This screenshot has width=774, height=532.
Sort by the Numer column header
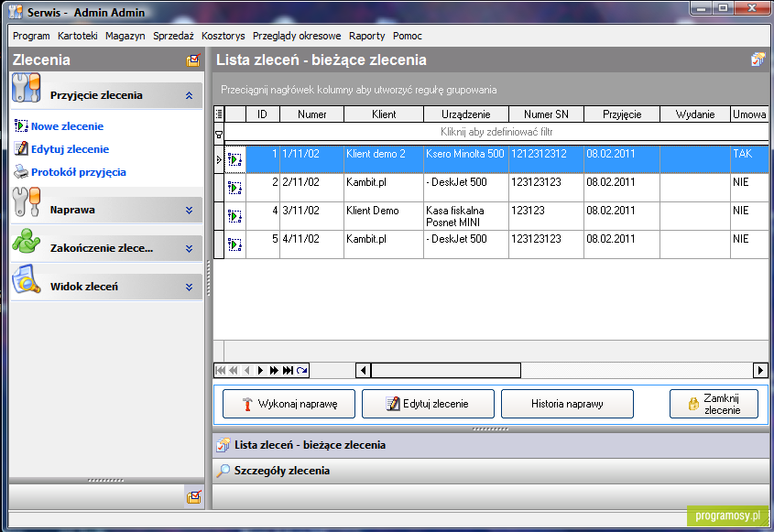pyautogui.click(x=312, y=114)
